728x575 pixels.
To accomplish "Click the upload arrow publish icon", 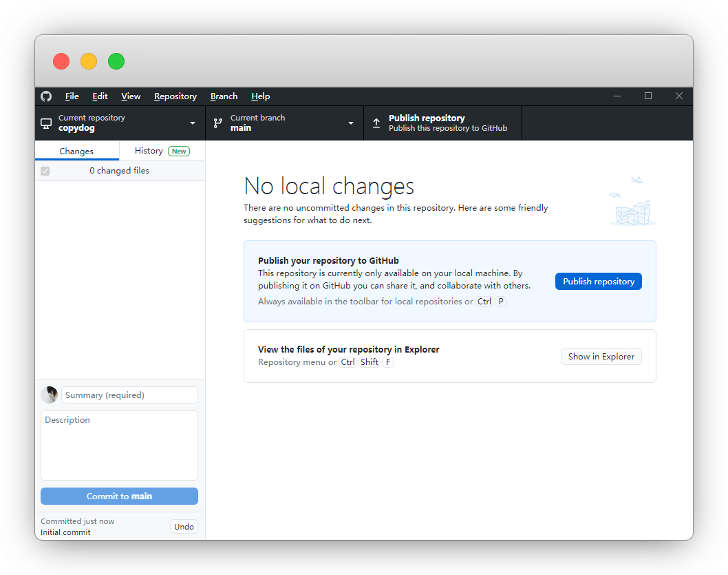I will 376,123.
